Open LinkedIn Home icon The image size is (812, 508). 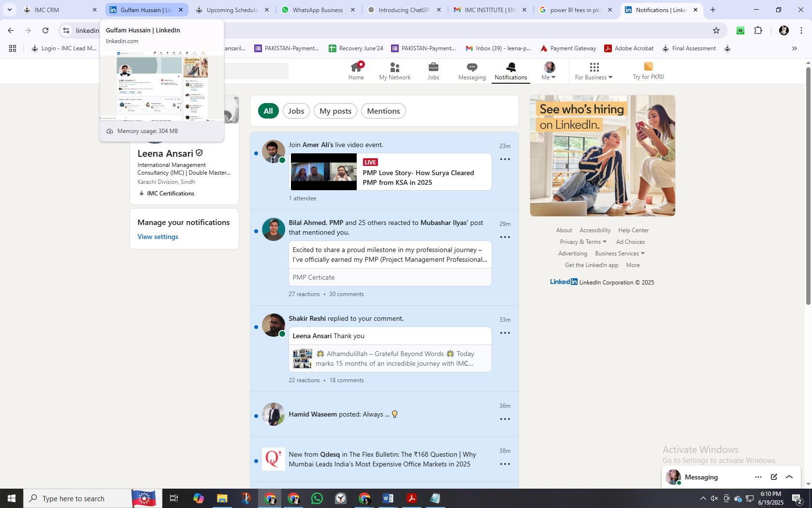356,71
